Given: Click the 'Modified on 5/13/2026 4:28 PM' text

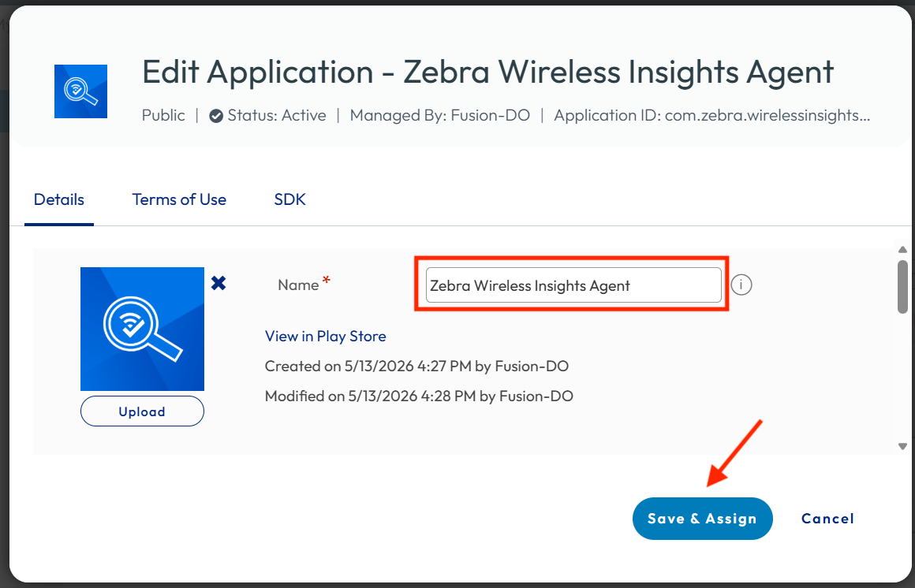Looking at the screenshot, I should [x=419, y=396].
